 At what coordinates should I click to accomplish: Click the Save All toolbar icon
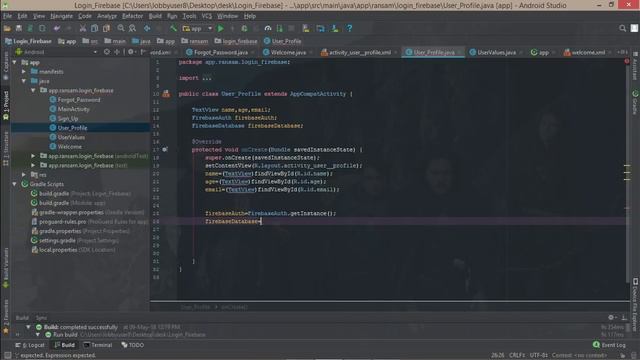[19, 29]
